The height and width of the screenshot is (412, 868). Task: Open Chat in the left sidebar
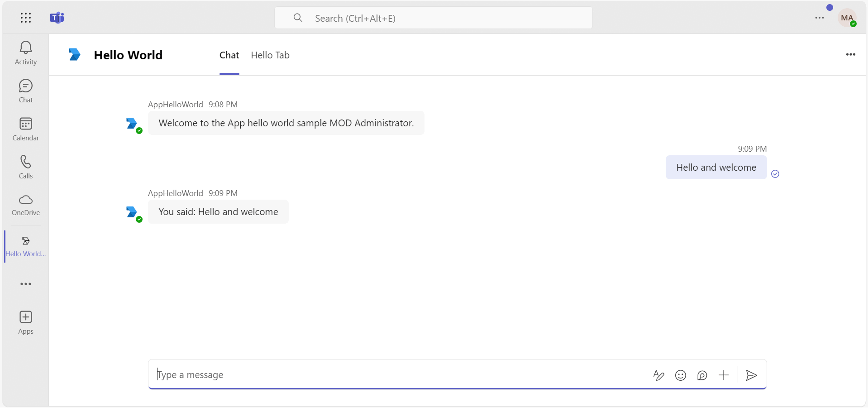26,91
